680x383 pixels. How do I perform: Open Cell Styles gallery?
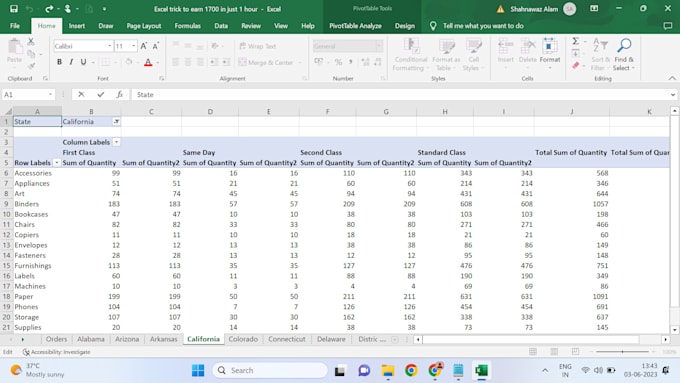coord(473,55)
